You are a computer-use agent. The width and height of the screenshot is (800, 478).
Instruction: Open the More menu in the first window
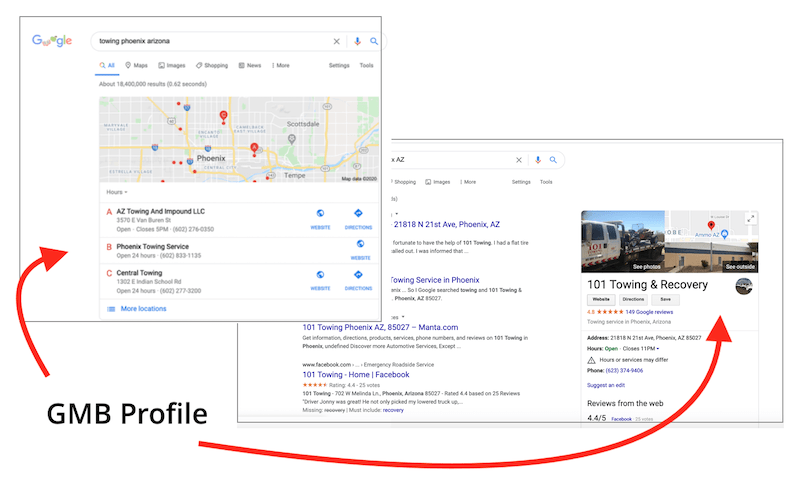281,65
